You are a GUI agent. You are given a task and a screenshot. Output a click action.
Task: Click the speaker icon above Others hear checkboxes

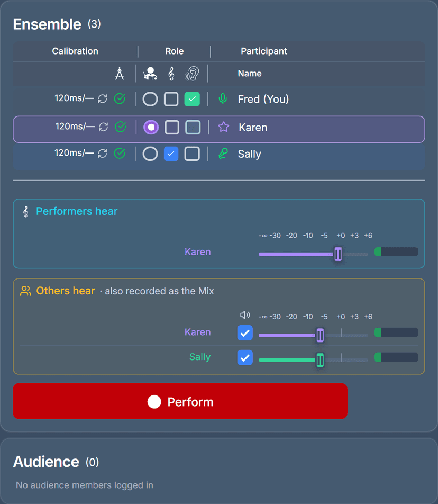(x=245, y=314)
